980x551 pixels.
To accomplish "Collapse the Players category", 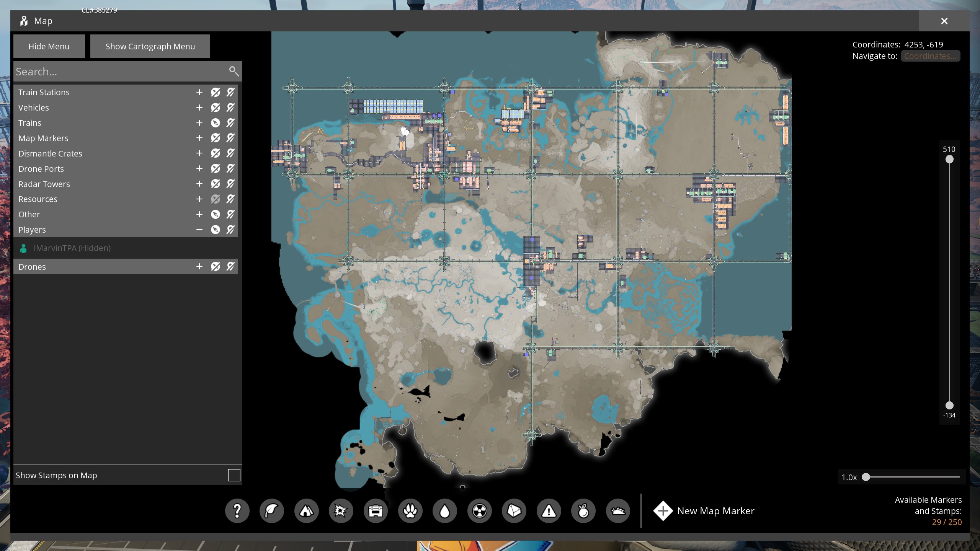I will tap(199, 230).
